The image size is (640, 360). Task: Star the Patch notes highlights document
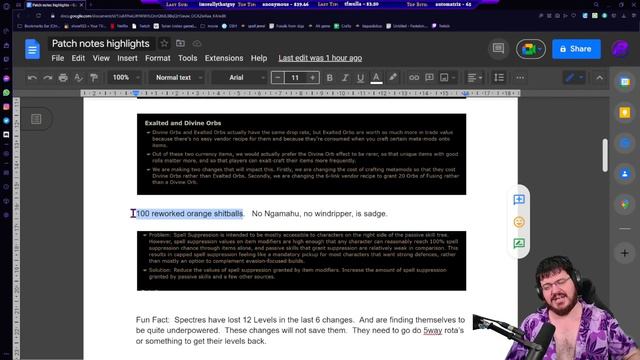pyautogui.click(x=164, y=43)
